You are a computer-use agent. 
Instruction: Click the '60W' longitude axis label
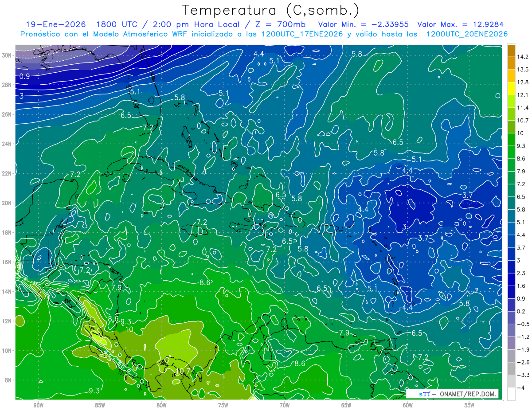408,406
